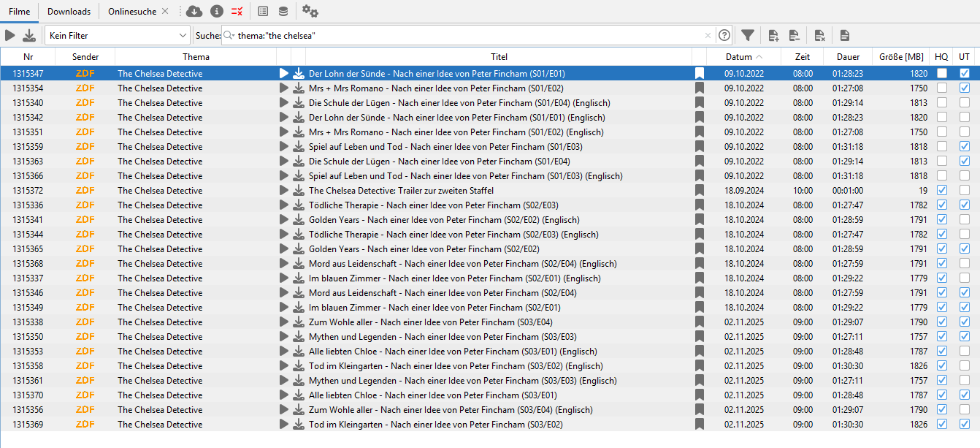Toggle UT checkbox in row 1315347

pos(965,73)
